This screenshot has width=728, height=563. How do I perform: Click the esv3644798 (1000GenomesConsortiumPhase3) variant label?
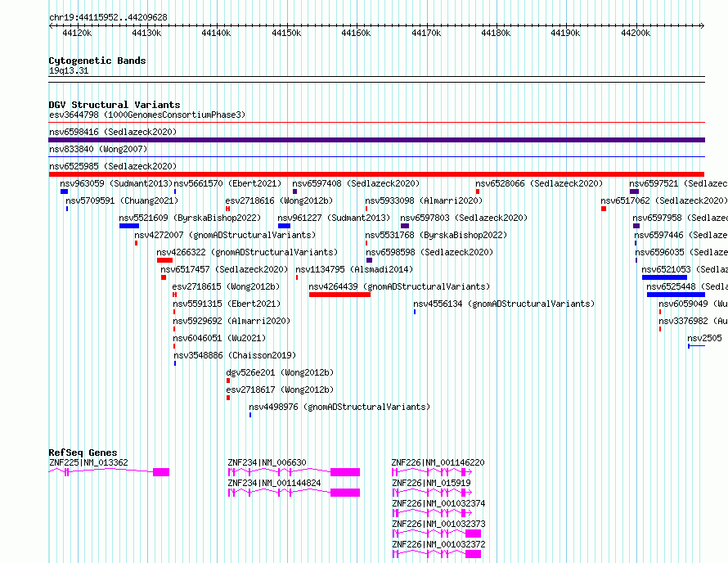[x=147, y=115]
